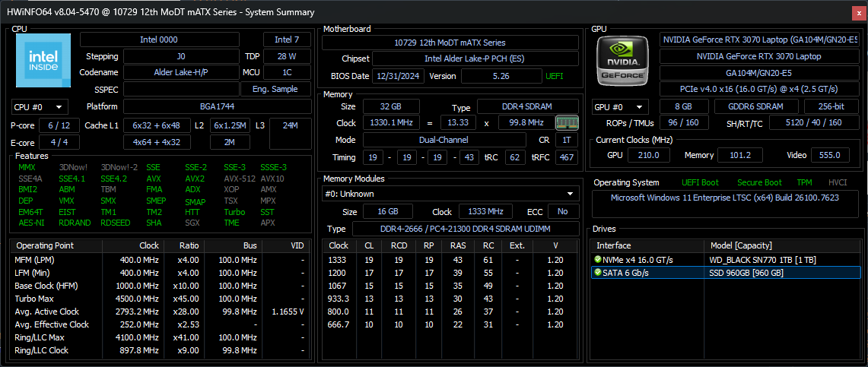Click the 8 GB GPU memory field

pos(684,106)
